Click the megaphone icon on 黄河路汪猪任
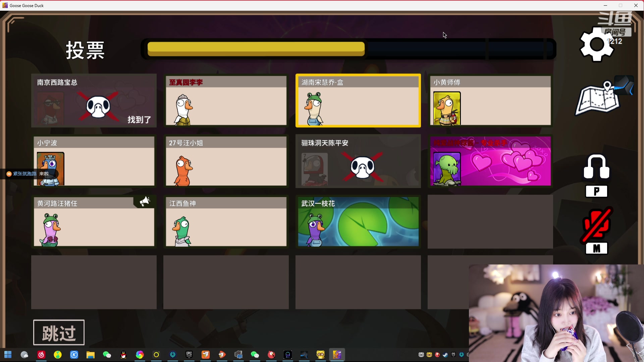Image resolution: width=644 pixels, height=362 pixels. pyautogui.click(x=145, y=201)
